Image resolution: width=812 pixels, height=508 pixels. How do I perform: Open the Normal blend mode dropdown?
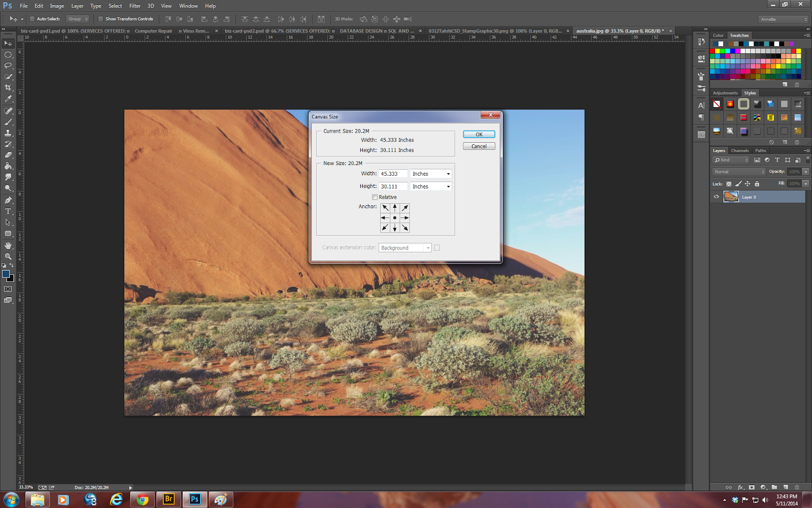point(739,172)
